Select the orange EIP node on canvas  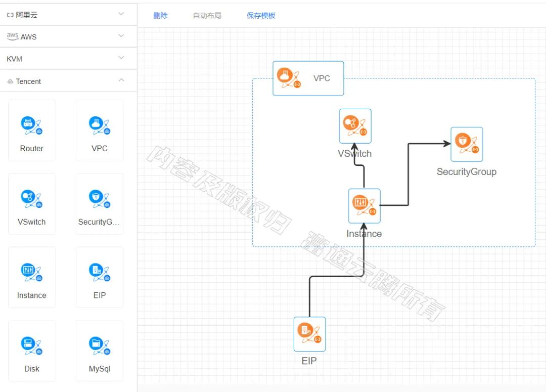tap(309, 334)
